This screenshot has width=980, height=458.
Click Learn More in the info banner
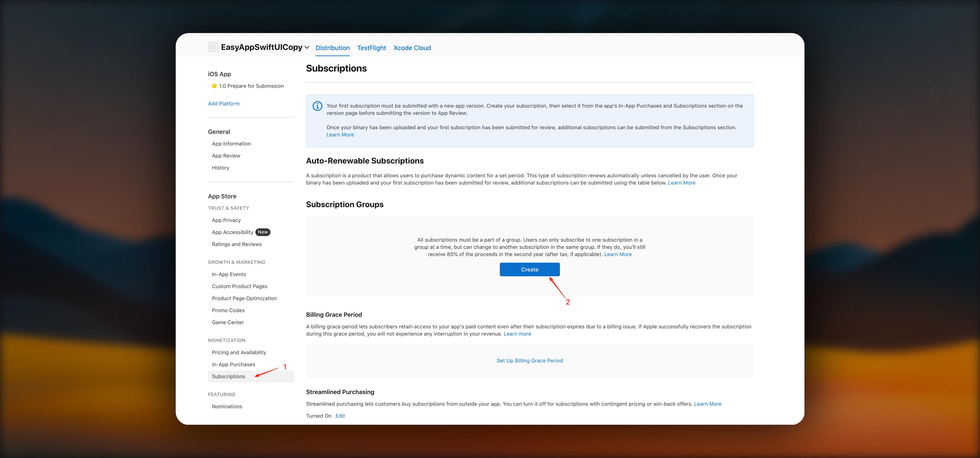coord(340,135)
